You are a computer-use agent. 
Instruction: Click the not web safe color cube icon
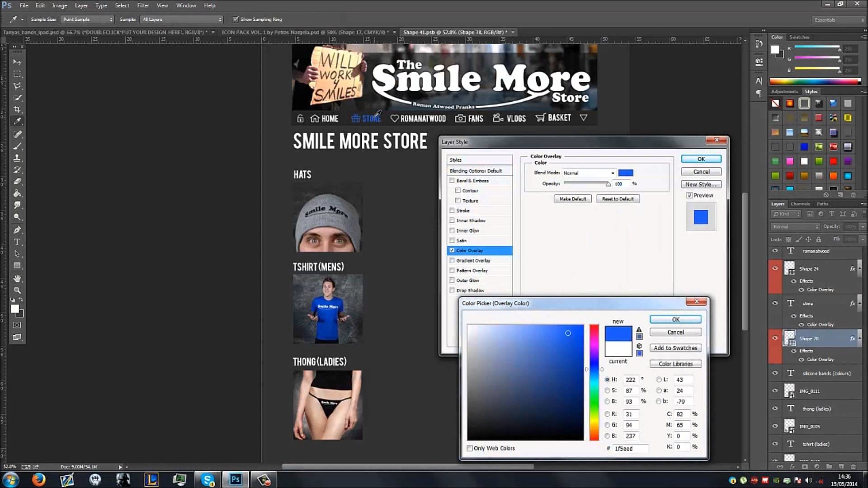click(639, 346)
